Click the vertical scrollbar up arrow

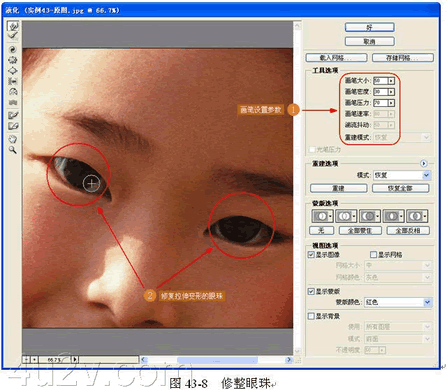(297, 26)
